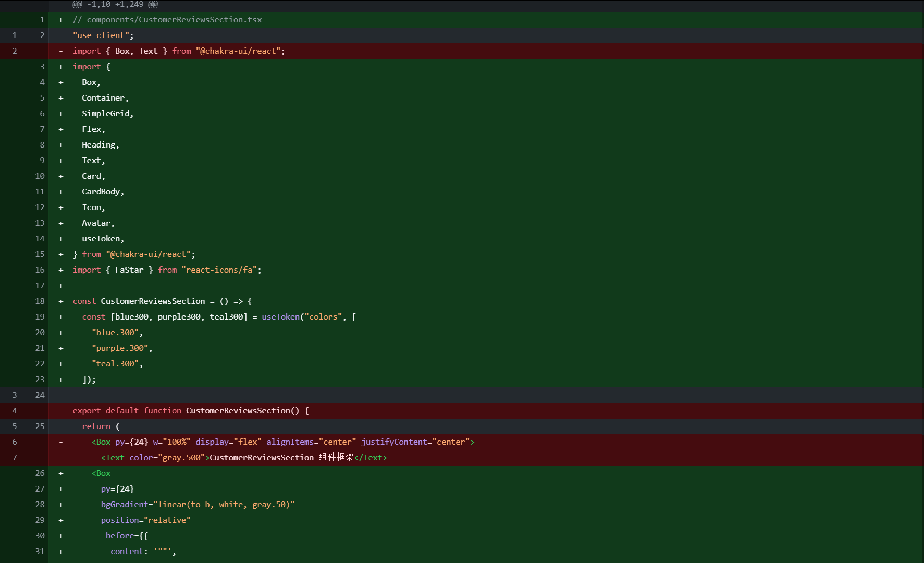Click line number 12 in the gutter

[x=40, y=207]
